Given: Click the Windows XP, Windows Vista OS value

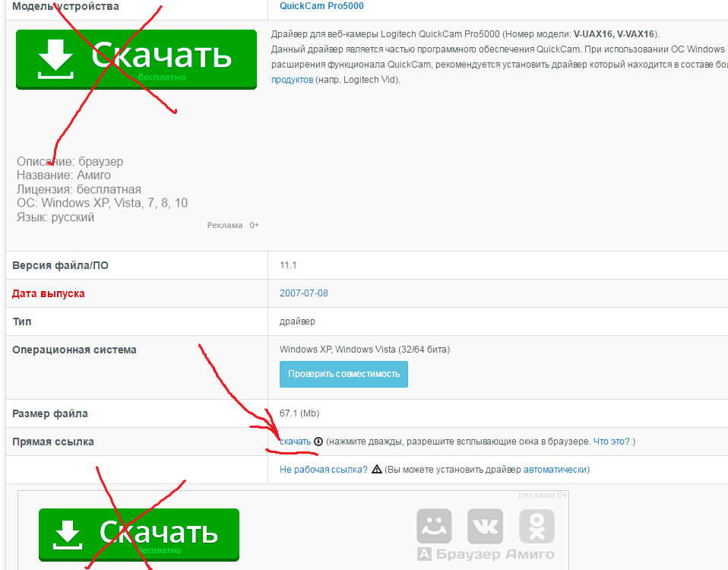Looking at the screenshot, I should coord(365,350).
